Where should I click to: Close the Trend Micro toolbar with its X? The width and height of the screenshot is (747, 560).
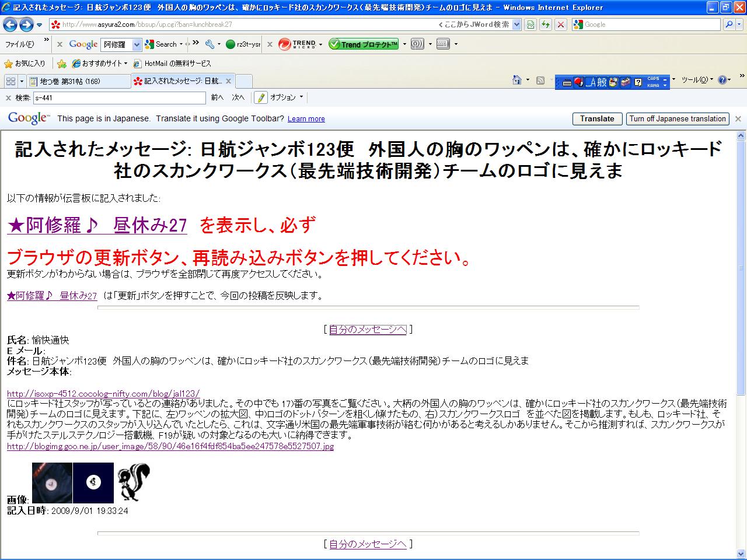point(270,44)
